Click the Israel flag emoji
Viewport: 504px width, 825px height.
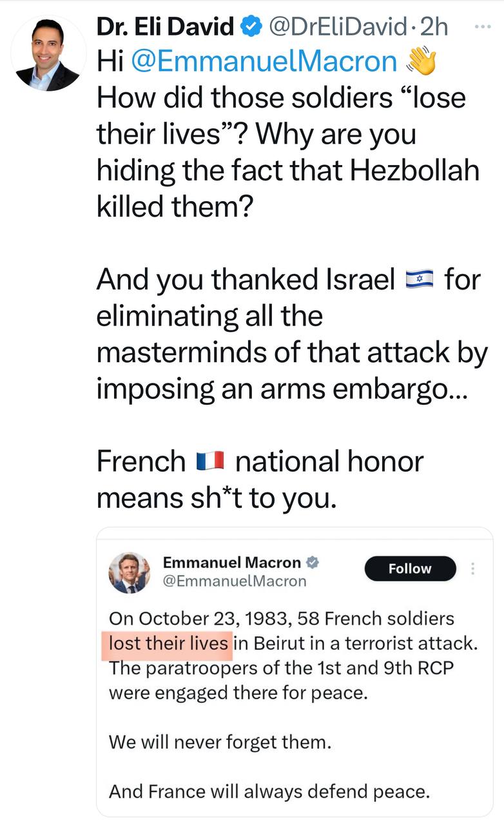pyautogui.click(x=420, y=280)
